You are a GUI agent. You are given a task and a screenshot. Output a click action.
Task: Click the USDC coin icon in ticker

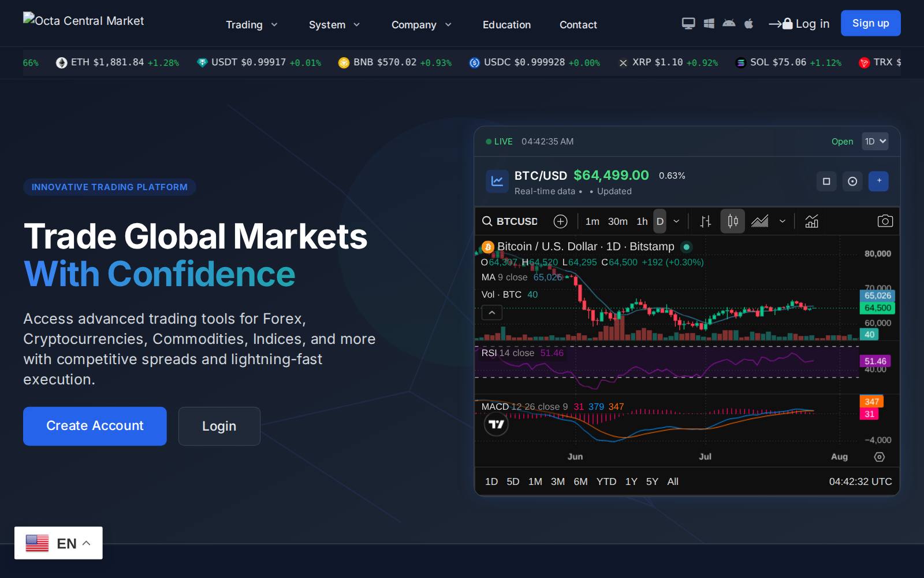tap(474, 62)
